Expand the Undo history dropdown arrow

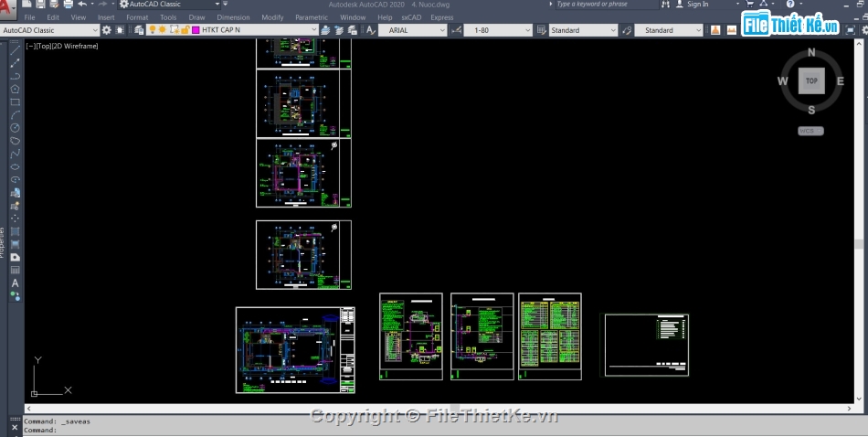click(x=90, y=4)
